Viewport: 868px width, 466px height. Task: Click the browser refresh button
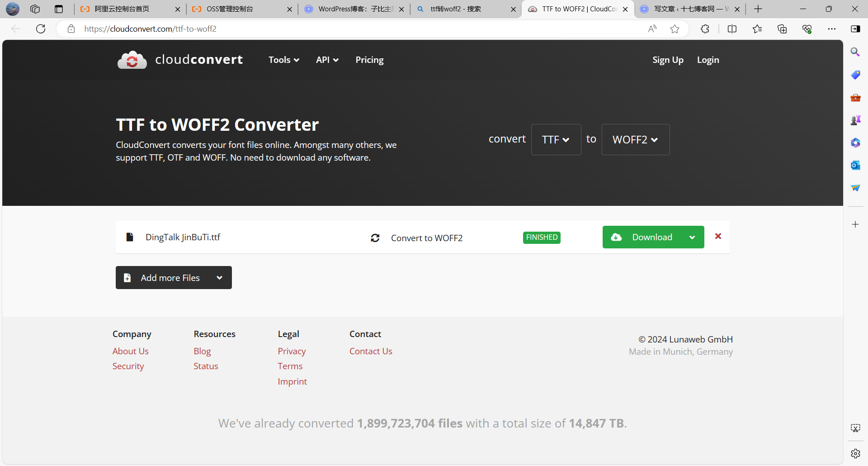[x=41, y=29]
